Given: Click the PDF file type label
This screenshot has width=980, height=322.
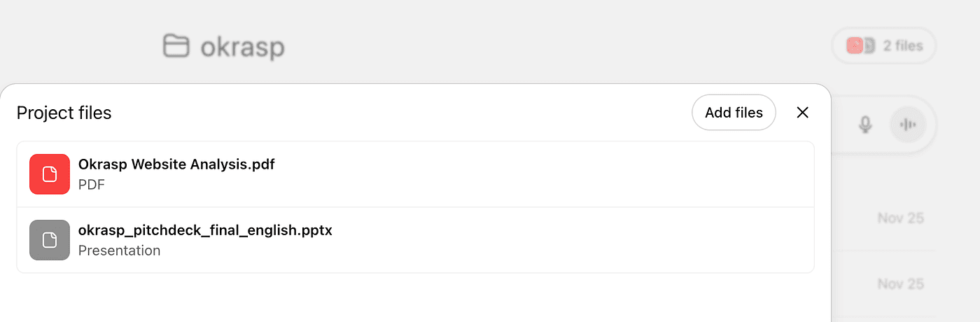Looking at the screenshot, I should [92, 185].
